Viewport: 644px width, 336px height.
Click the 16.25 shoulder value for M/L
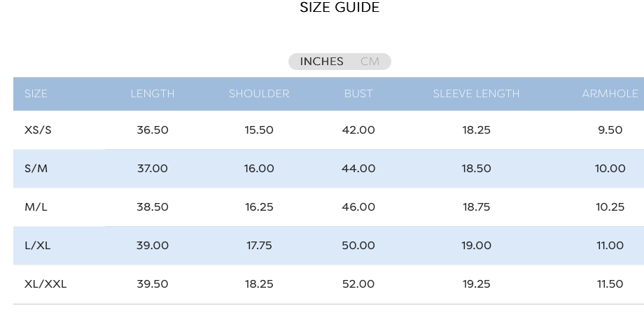coord(259,207)
